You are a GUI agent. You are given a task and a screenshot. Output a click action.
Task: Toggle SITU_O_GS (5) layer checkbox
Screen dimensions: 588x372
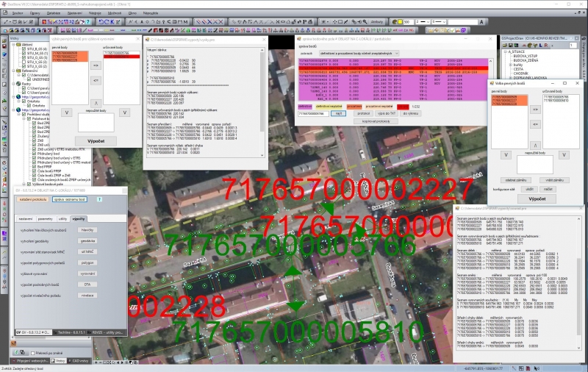tap(24, 58)
